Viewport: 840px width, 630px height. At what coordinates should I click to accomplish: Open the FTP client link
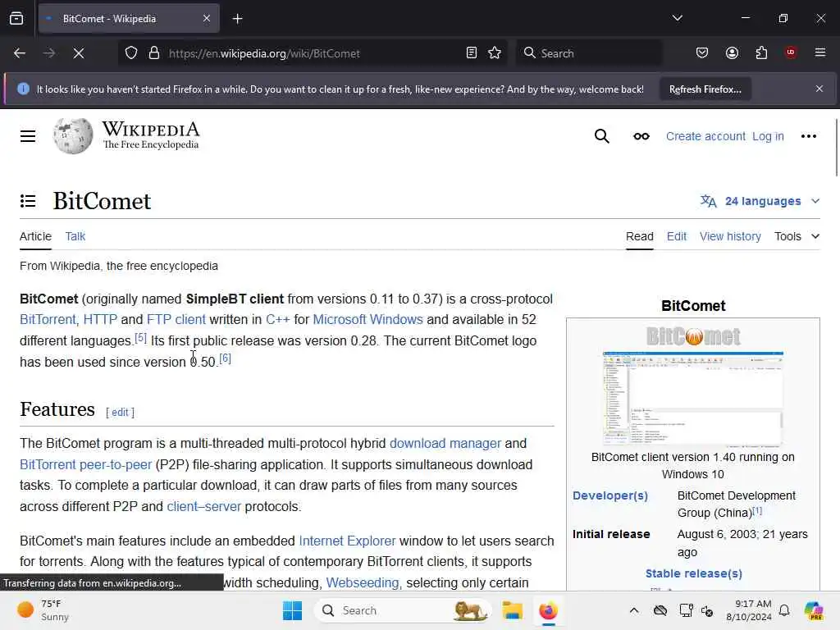[176, 319]
